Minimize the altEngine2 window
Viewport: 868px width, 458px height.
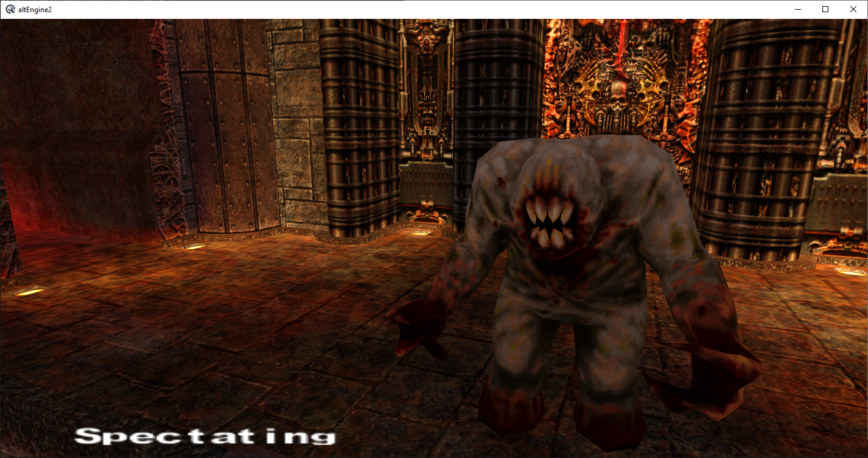click(797, 9)
